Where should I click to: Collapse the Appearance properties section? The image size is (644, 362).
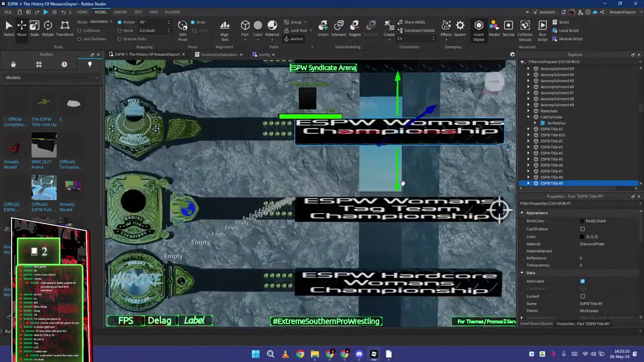(522, 213)
